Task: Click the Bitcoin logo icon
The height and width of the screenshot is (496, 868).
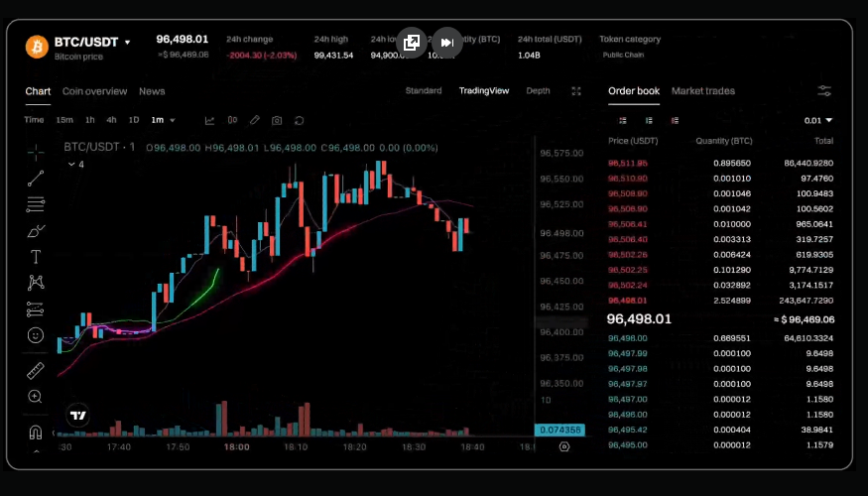Action: pyautogui.click(x=37, y=47)
